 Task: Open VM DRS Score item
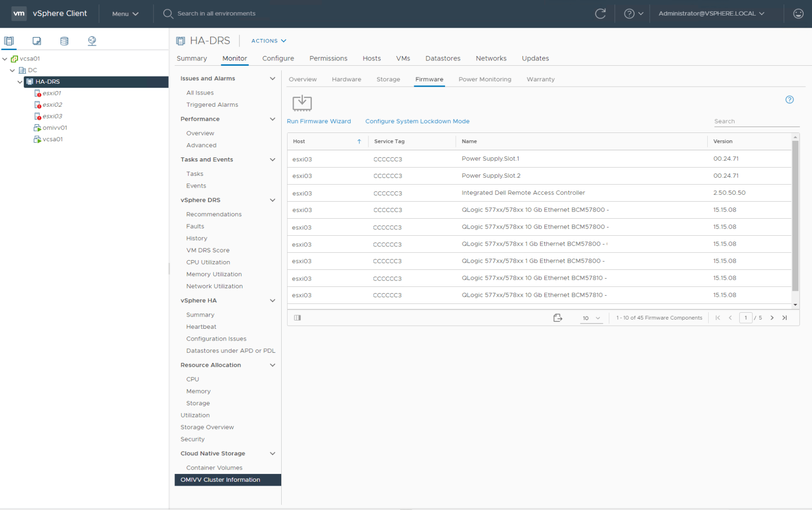208,250
